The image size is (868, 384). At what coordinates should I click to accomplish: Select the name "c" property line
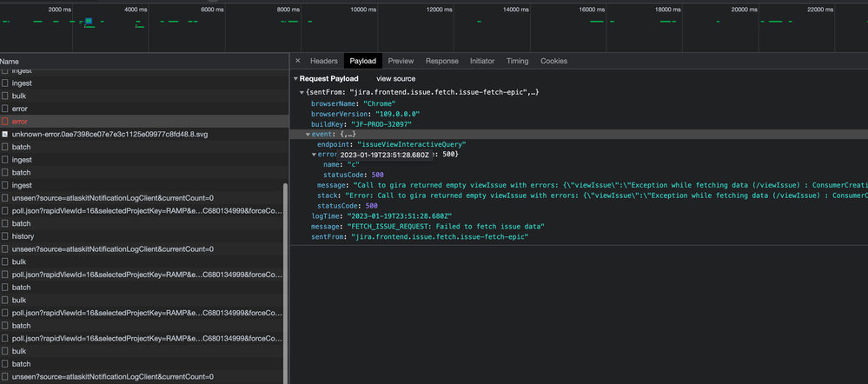[x=341, y=164]
